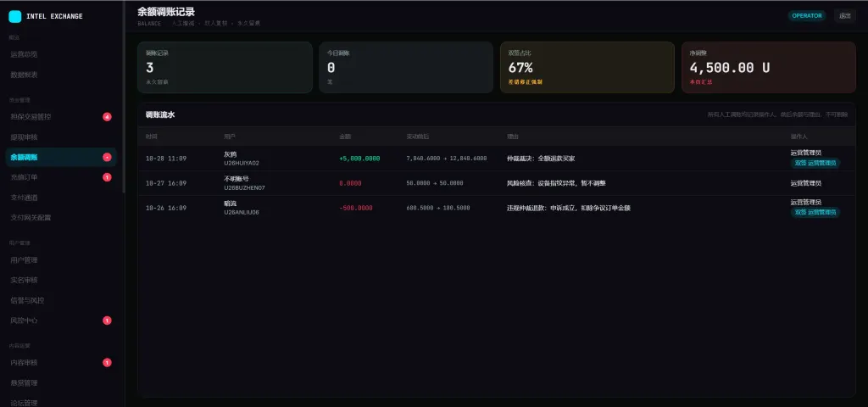868x407 pixels.
Task: Click the red badge next to 风控中心
Action: pyautogui.click(x=107, y=321)
